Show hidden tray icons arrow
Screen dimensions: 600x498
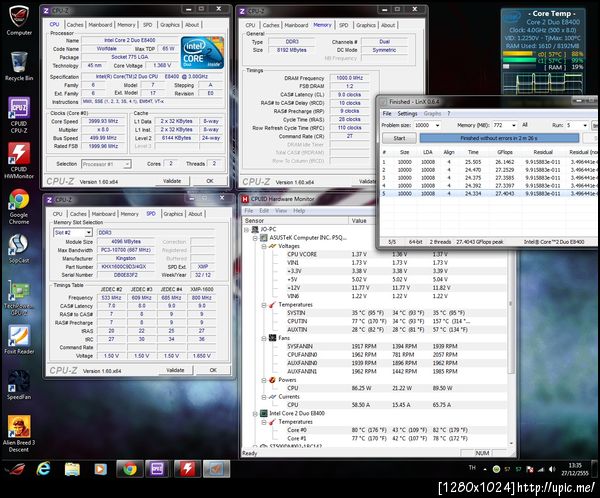pos(485,469)
